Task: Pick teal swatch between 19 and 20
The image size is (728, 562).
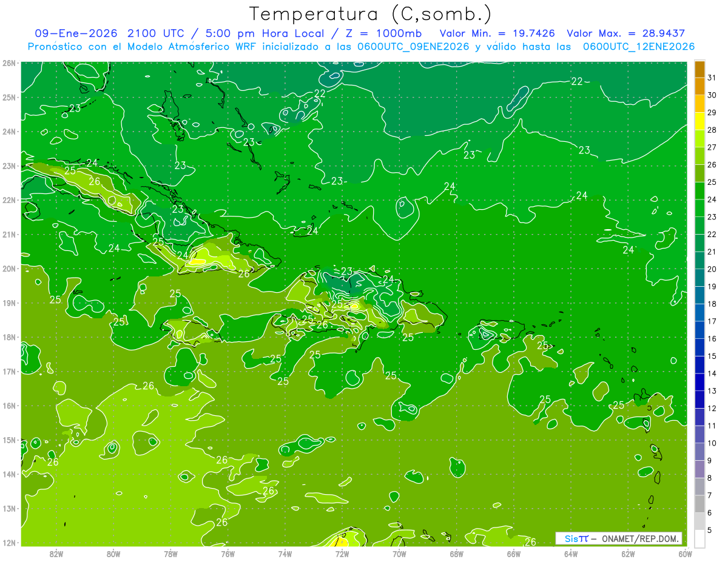Action: [700, 278]
